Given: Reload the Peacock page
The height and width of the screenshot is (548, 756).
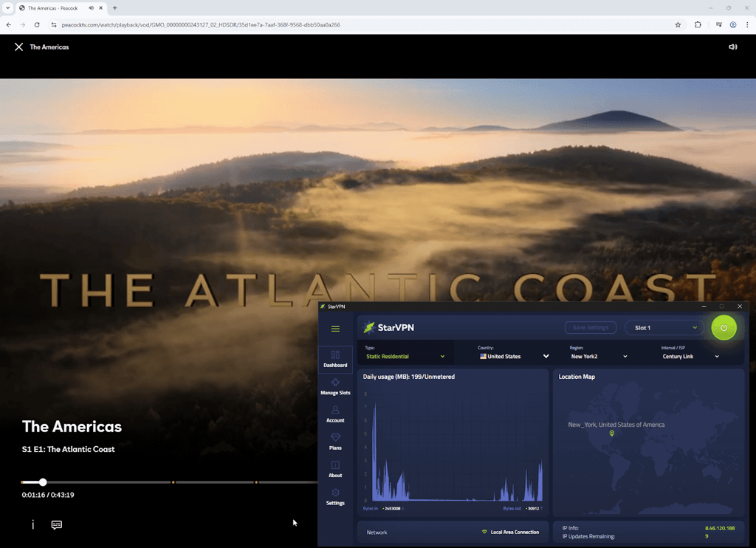Looking at the screenshot, I should click(37, 24).
